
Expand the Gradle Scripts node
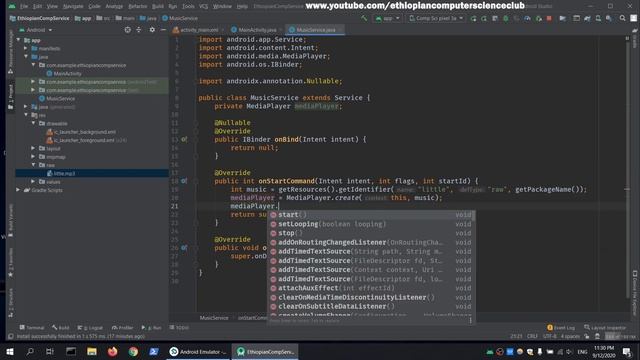18,190
